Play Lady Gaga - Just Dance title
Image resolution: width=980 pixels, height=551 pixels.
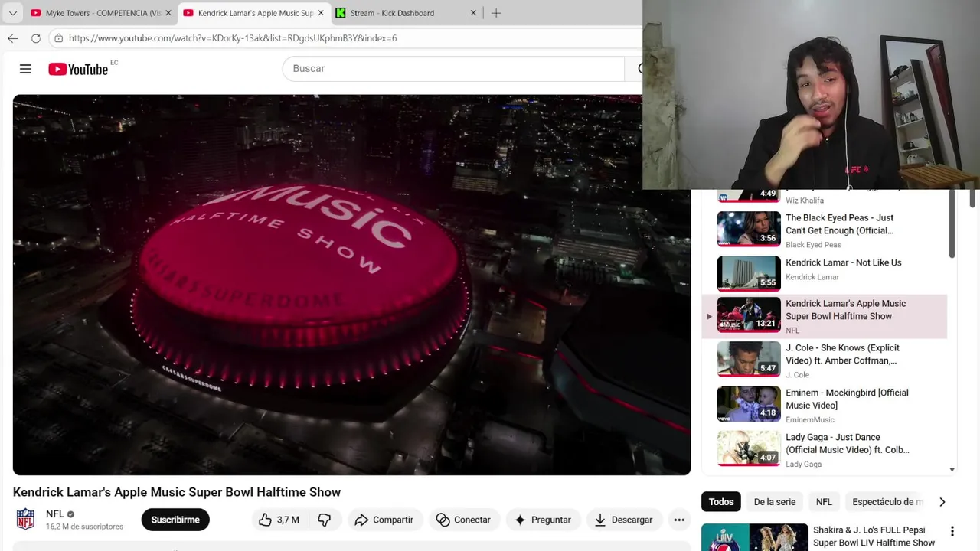[848, 443]
